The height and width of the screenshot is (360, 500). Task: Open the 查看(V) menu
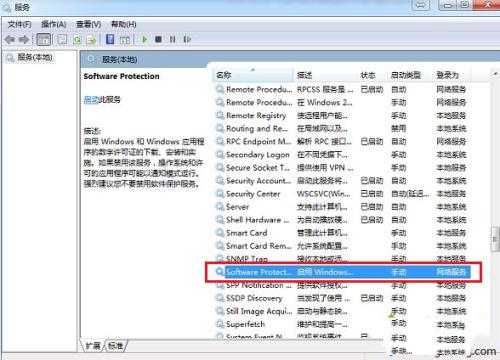88,24
